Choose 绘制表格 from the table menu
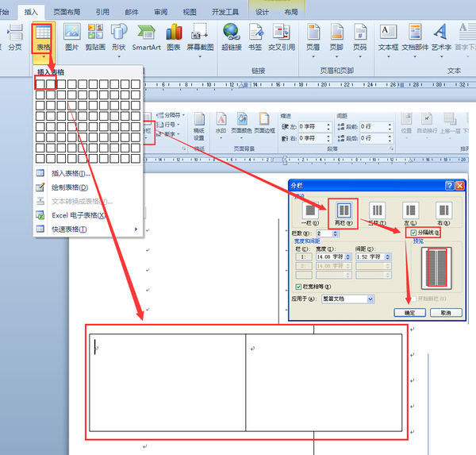 pos(69,187)
